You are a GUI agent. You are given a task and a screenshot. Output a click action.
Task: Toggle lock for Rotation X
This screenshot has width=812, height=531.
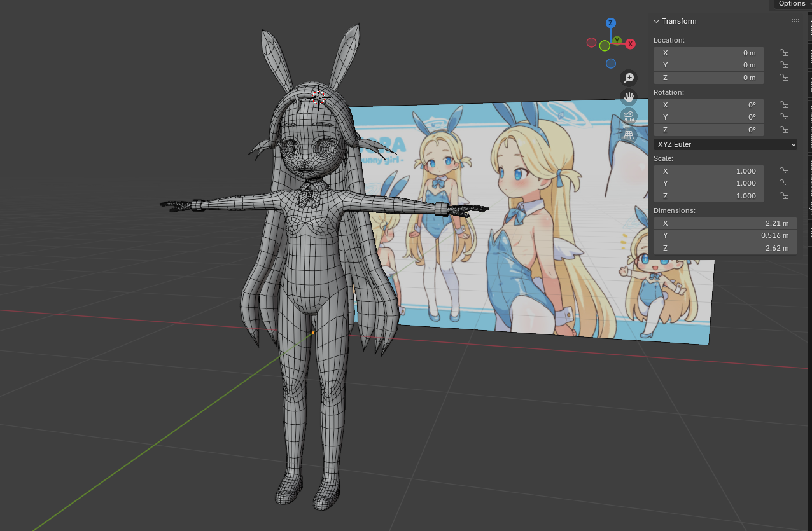[x=785, y=105]
